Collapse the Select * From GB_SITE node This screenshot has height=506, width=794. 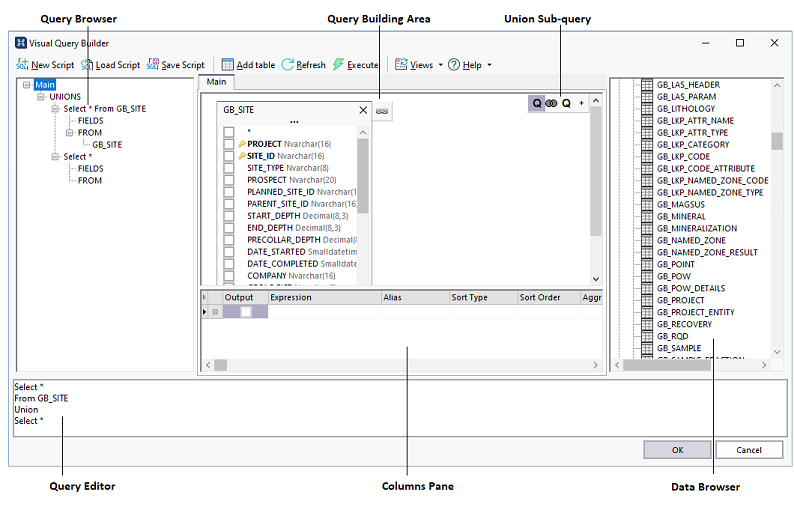click(55, 108)
